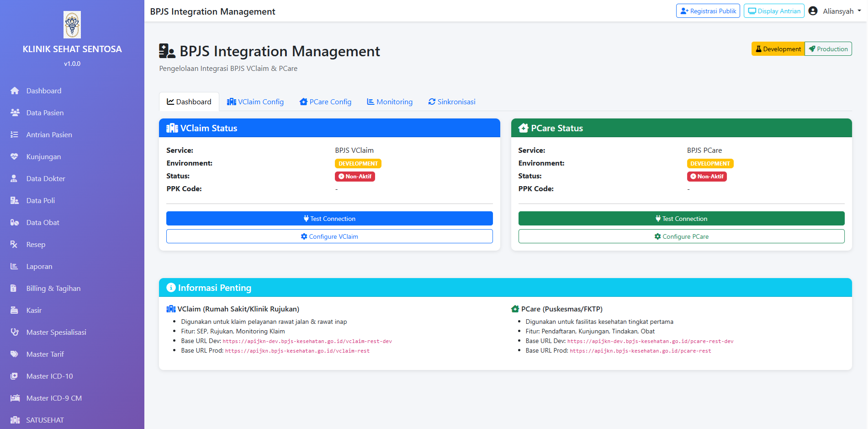Click the VClaim Non-Aktif status badge
Screen dimensions: 868x429
click(x=355, y=176)
